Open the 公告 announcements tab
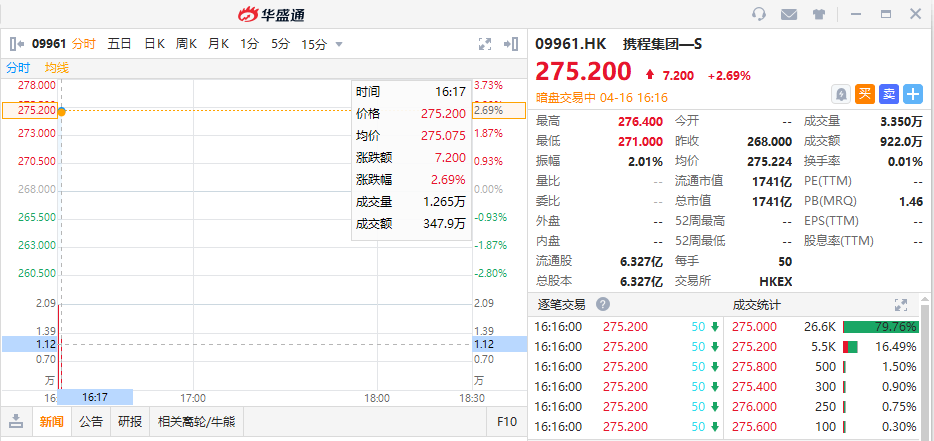Viewport: 934px width, 441px height. 91,422
